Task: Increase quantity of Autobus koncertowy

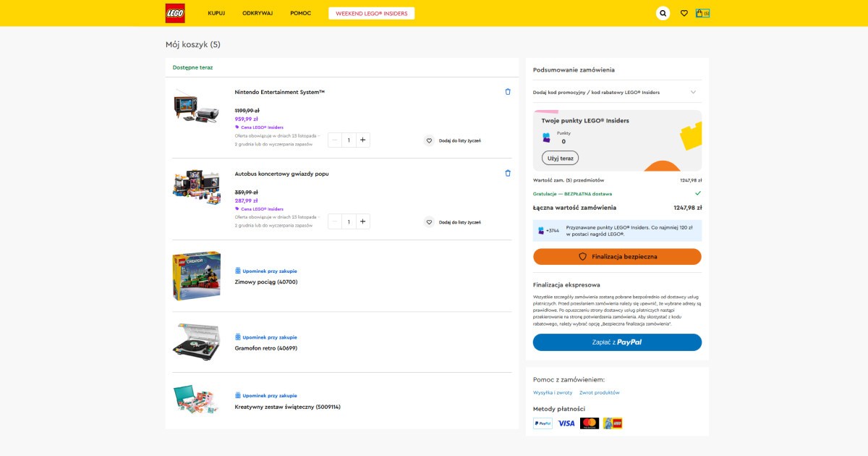Action: [362, 221]
